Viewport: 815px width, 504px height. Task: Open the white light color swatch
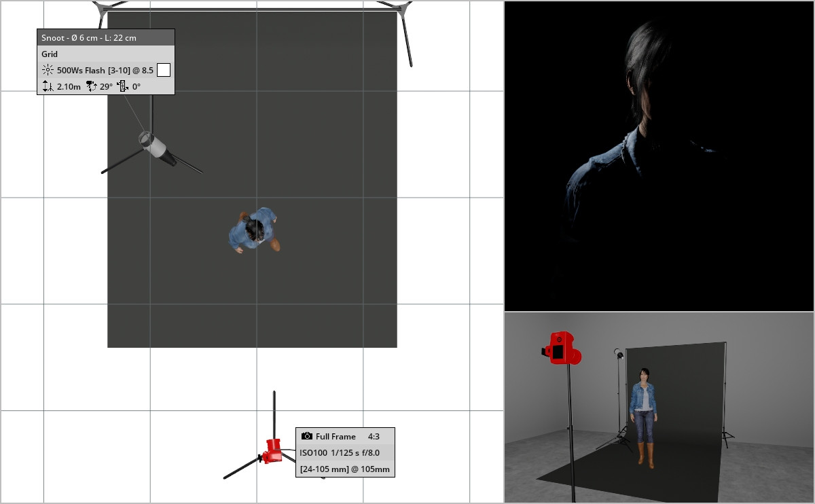tap(164, 70)
